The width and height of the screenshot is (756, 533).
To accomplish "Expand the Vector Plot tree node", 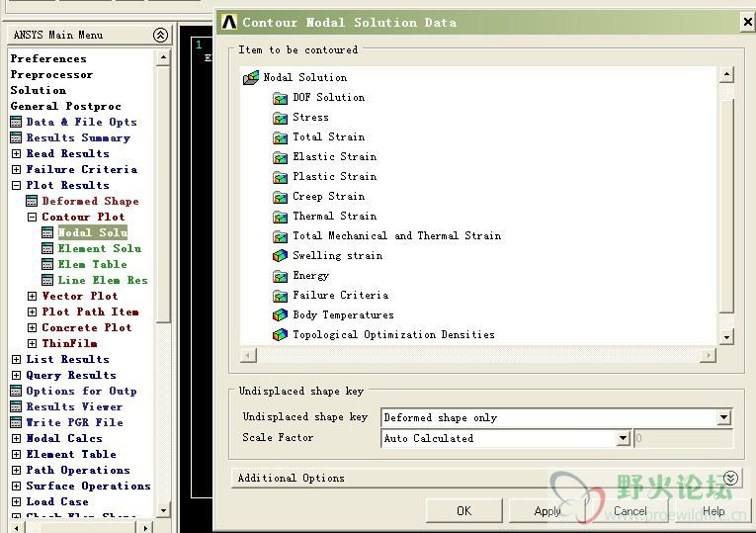I will tap(32, 296).
